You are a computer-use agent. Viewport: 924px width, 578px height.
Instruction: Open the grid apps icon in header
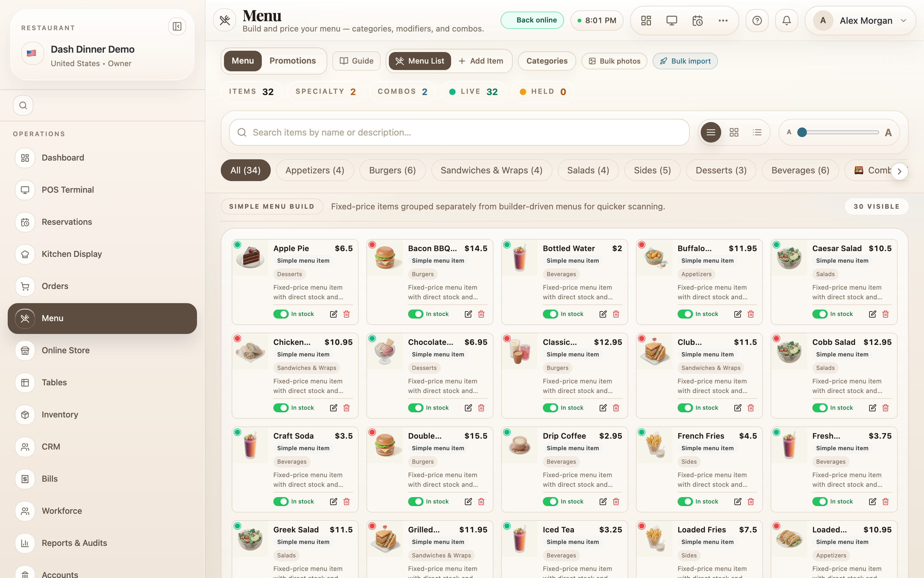pyautogui.click(x=646, y=21)
